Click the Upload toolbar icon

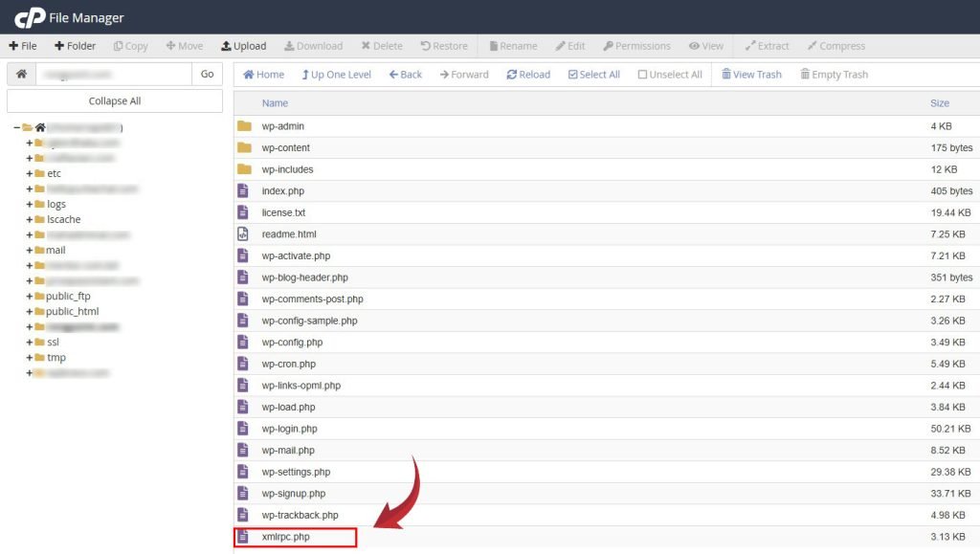[243, 46]
